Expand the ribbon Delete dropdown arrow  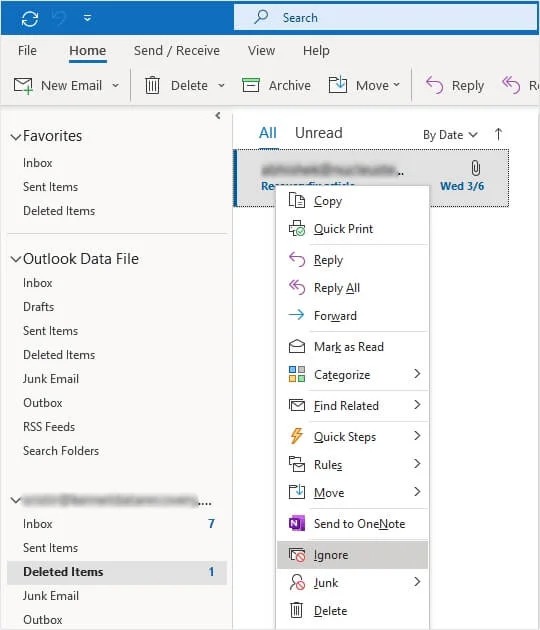[x=221, y=86]
